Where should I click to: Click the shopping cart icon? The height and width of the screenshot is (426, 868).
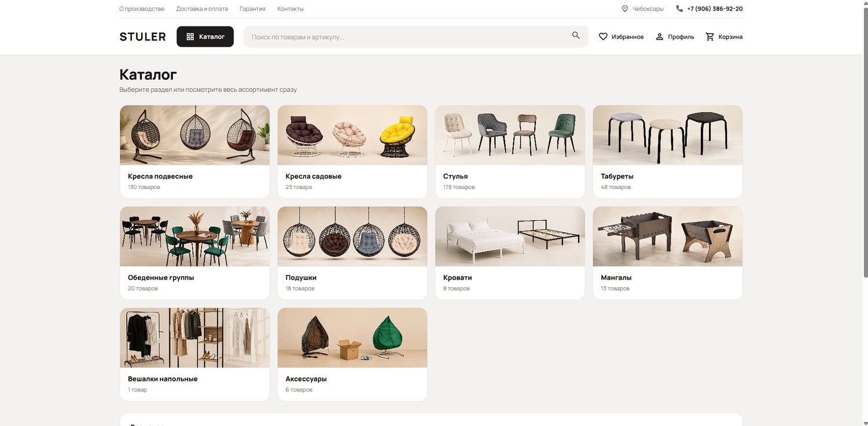(710, 36)
